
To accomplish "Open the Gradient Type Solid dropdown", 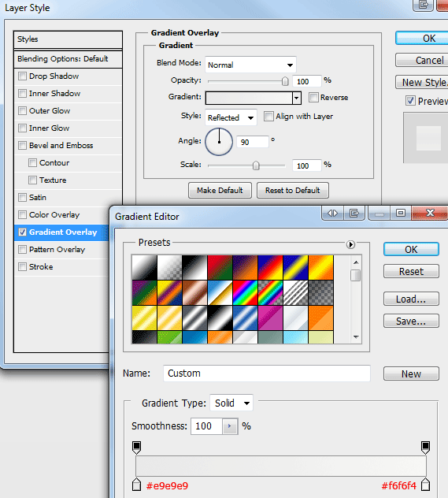I will pos(231,403).
